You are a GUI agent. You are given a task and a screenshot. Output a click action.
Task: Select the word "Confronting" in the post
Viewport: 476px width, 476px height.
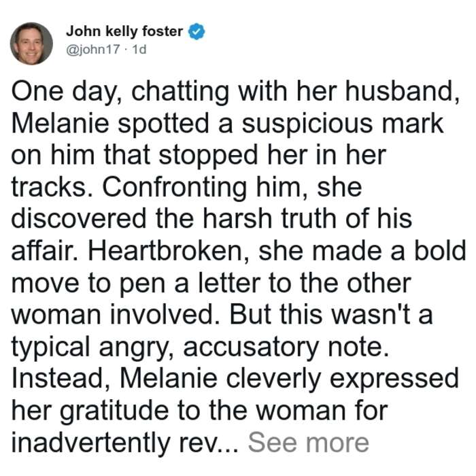pyautogui.click(x=175, y=188)
